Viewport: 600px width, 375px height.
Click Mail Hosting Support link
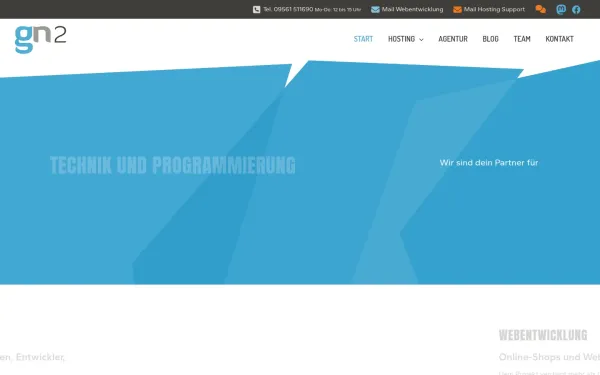point(494,9)
